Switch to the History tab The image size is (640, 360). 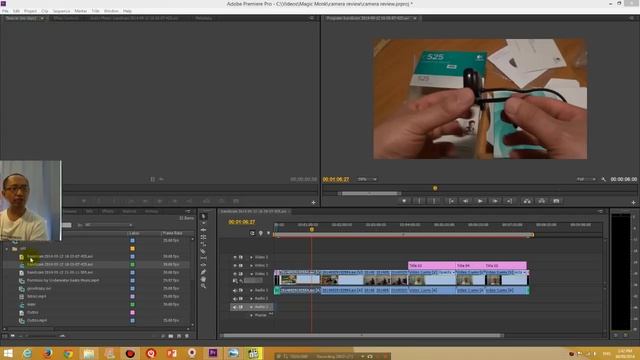pos(151,211)
